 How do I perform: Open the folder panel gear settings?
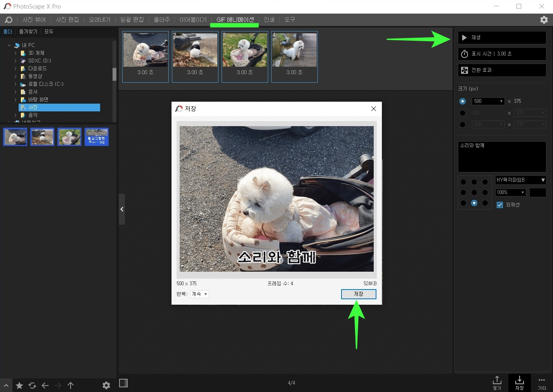[x=106, y=385]
